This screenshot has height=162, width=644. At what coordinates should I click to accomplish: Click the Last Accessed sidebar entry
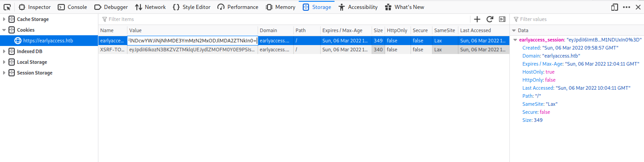(x=576, y=88)
